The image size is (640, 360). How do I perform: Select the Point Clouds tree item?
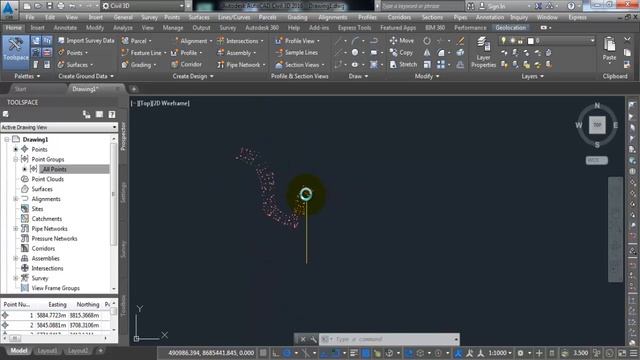tap(47, 179)
